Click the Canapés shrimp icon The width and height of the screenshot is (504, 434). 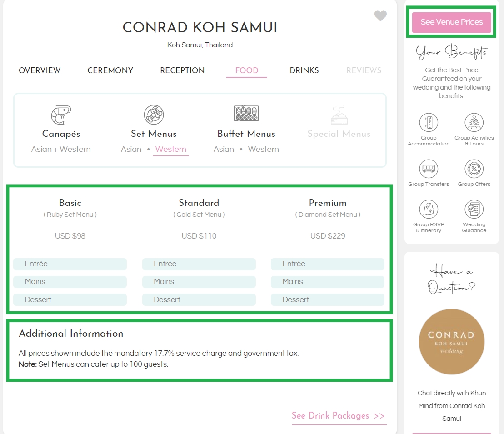(x=61, y=115)
